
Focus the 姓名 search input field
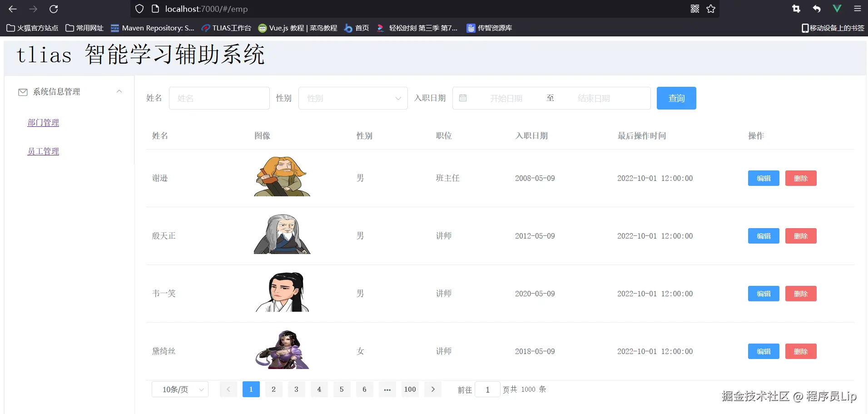(x=219, y=98)
